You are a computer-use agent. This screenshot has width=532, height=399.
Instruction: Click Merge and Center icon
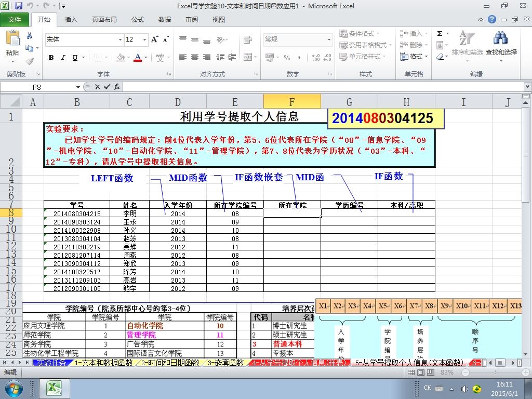[248, 57]
